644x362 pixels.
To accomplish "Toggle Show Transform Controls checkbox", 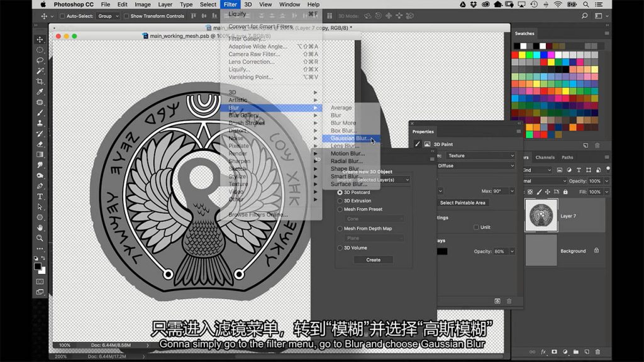I will 126,16.
